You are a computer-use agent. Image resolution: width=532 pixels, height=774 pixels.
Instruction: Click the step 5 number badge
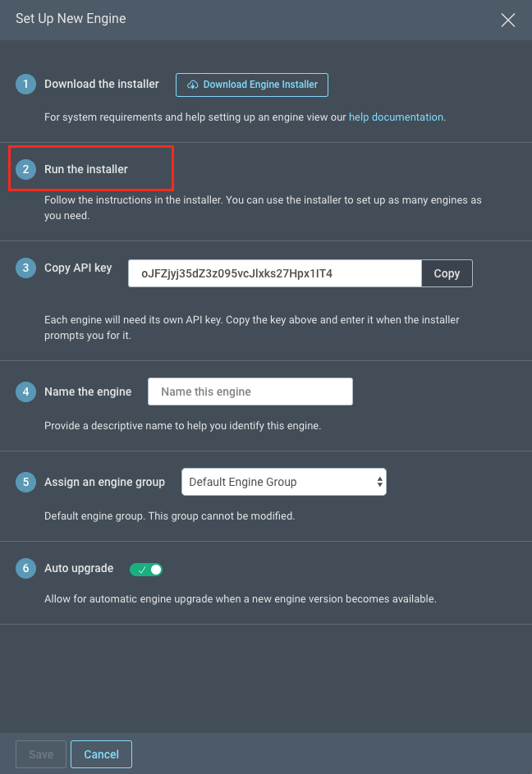25,483
